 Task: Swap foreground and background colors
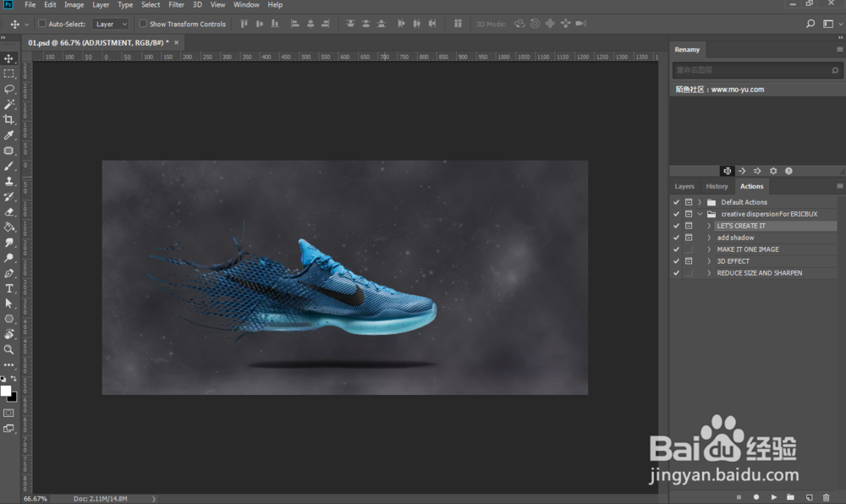tap(14, 378)
